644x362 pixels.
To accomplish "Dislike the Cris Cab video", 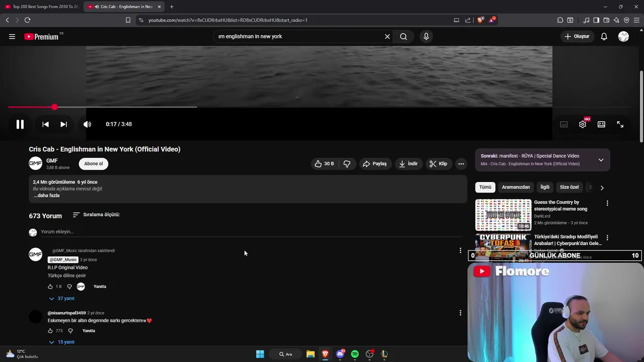I will pyautogui.click(x=347, y=163).
